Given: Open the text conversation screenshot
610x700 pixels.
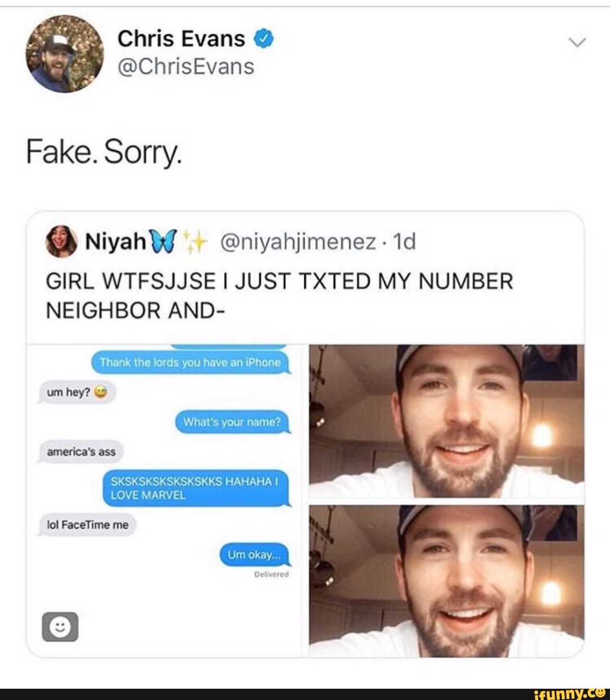Looking at the screenshot, I should [x=164, y=501].
